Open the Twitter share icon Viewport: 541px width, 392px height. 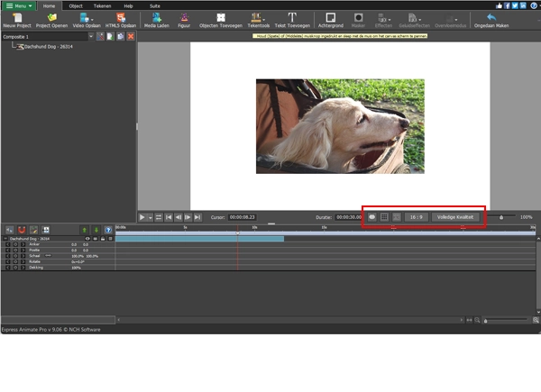point(515,5)
